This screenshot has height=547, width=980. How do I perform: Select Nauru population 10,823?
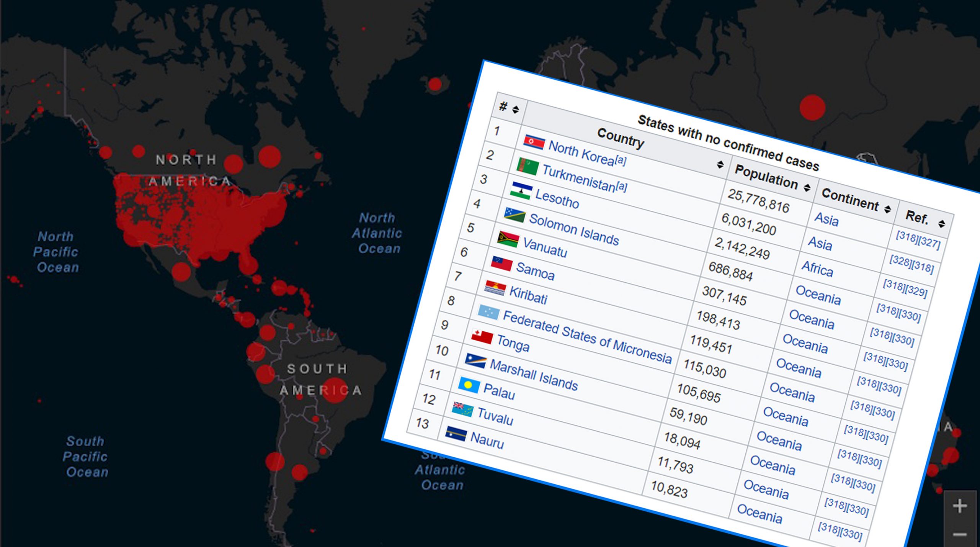click(669, 490)
